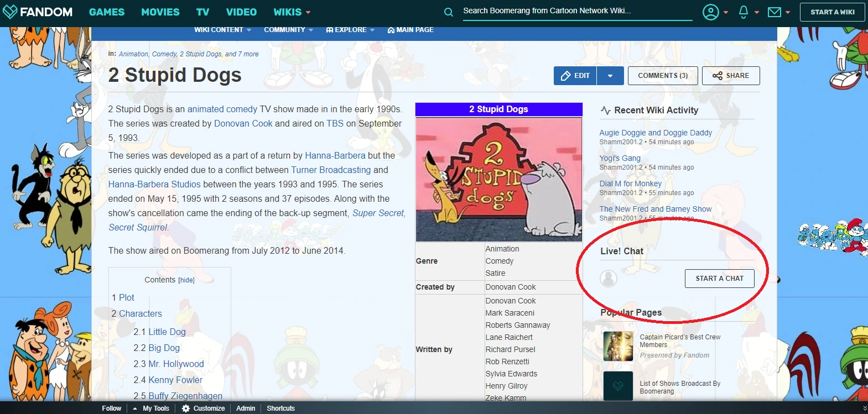Open the user account avatar menu

pyautogui.click(x=711, y=12)
